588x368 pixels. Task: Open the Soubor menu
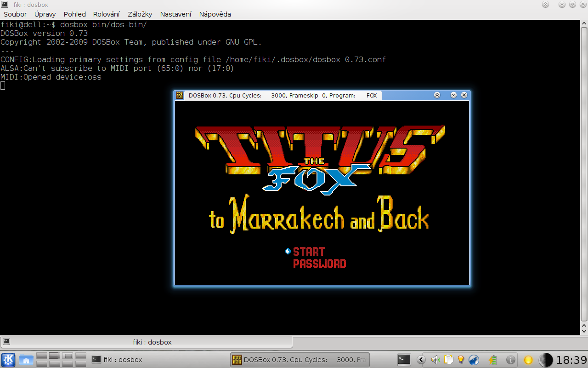click(x=15, y=14)
